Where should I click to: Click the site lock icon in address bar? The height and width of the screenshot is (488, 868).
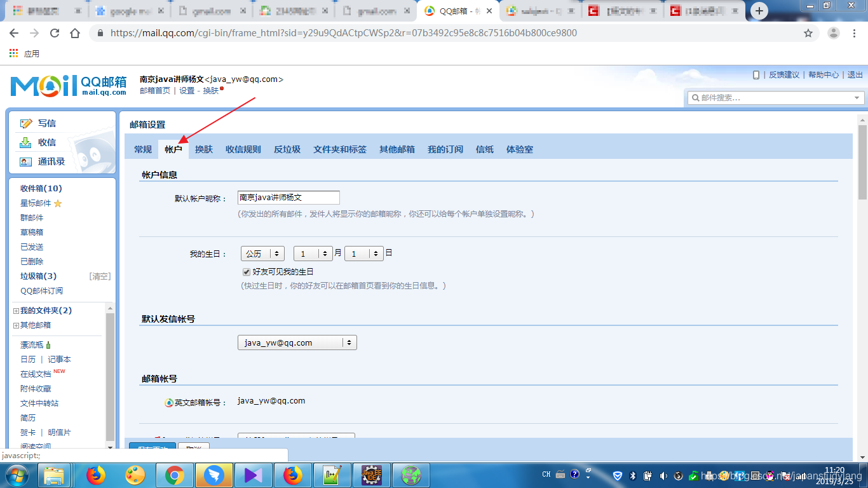click(100, 33)
